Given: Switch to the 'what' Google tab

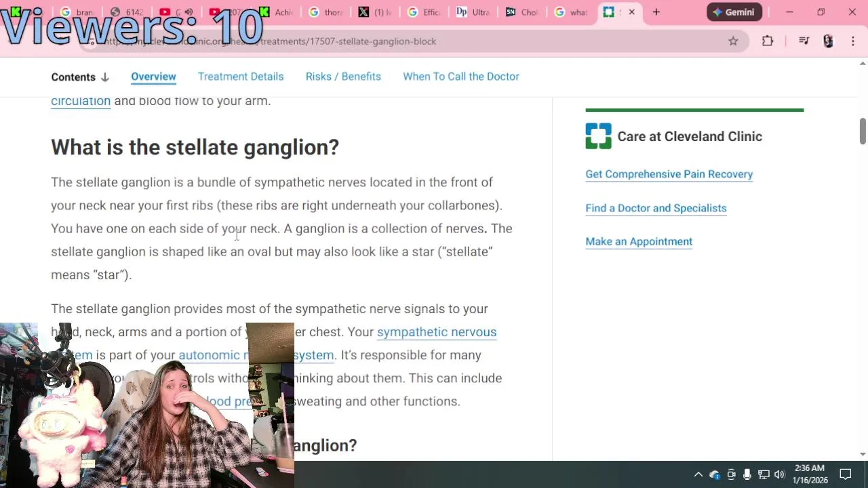Looking at the screenshot, I should 571,12.
